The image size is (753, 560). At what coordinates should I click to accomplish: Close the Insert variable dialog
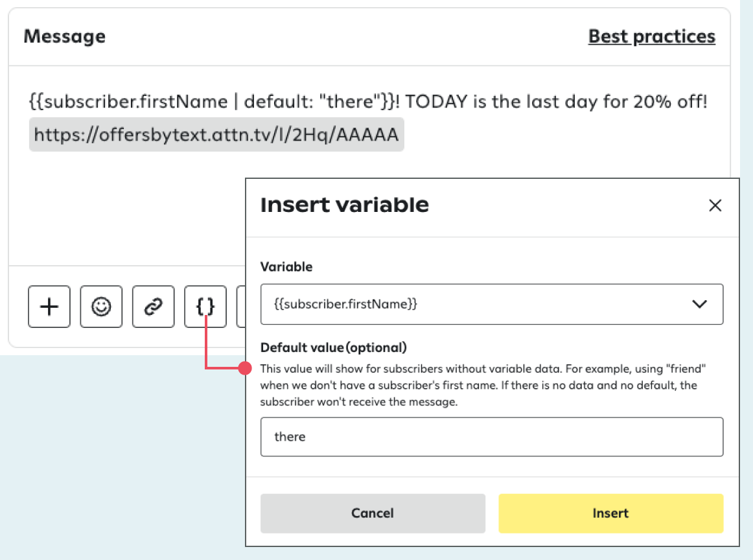(715, 205)
